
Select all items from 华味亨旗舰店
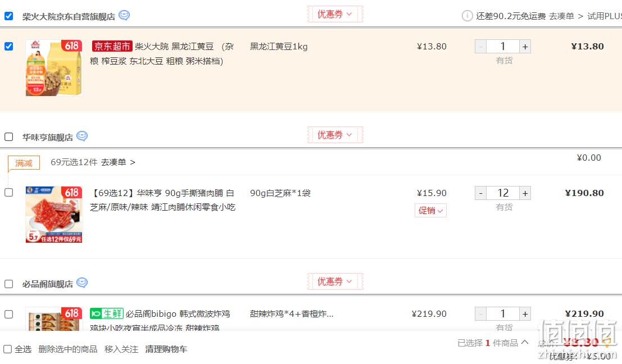9,137
